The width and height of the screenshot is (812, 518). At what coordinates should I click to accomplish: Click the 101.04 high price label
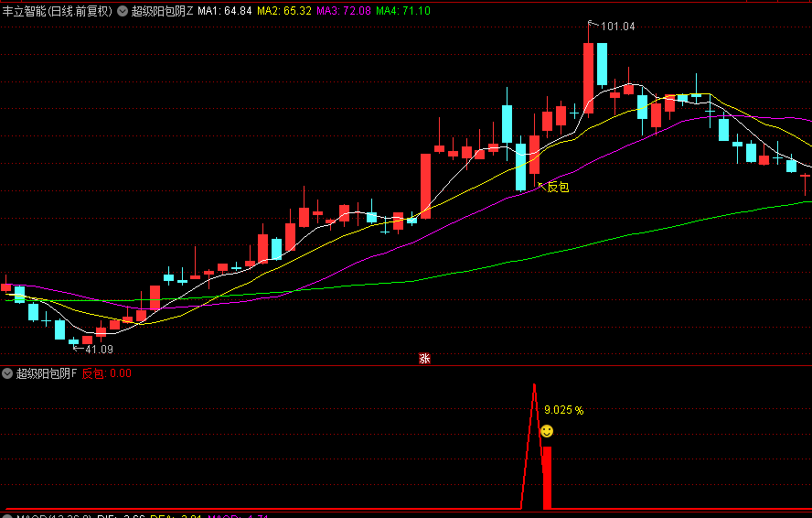click(x=617, y=27)
